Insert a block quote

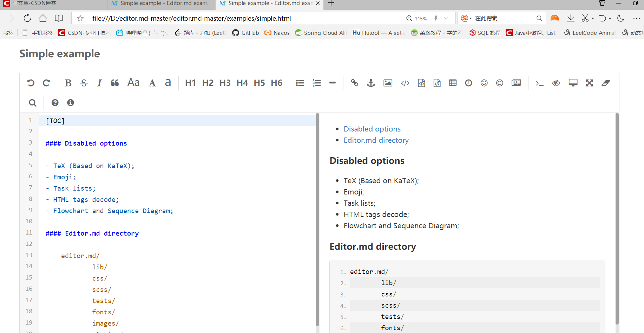[x=115, y=83]
